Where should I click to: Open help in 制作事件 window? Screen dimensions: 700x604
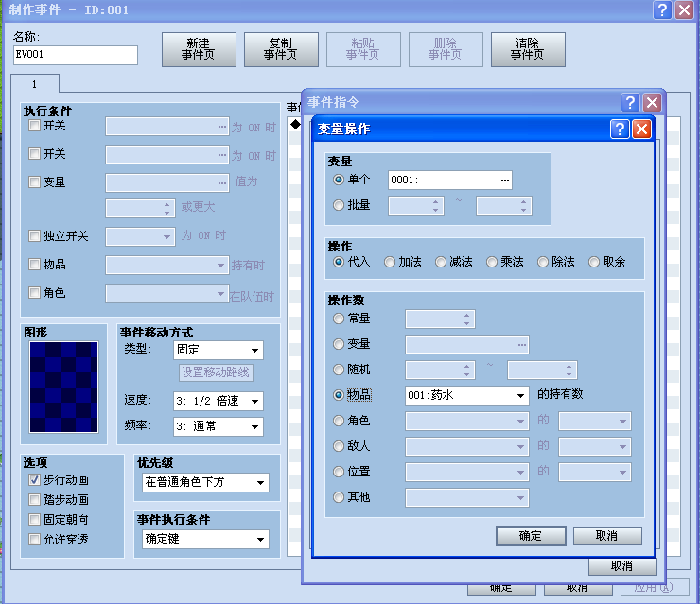[662, 9]
